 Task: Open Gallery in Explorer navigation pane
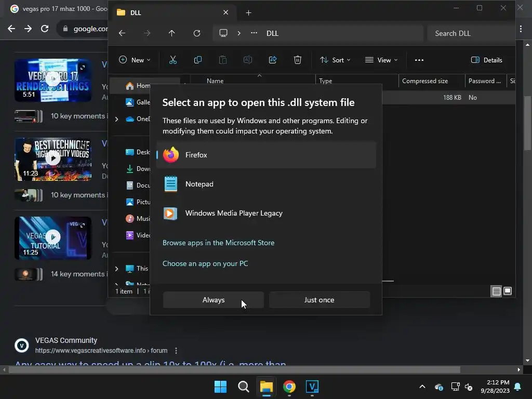pyautogui.click(x=137, y=102)
